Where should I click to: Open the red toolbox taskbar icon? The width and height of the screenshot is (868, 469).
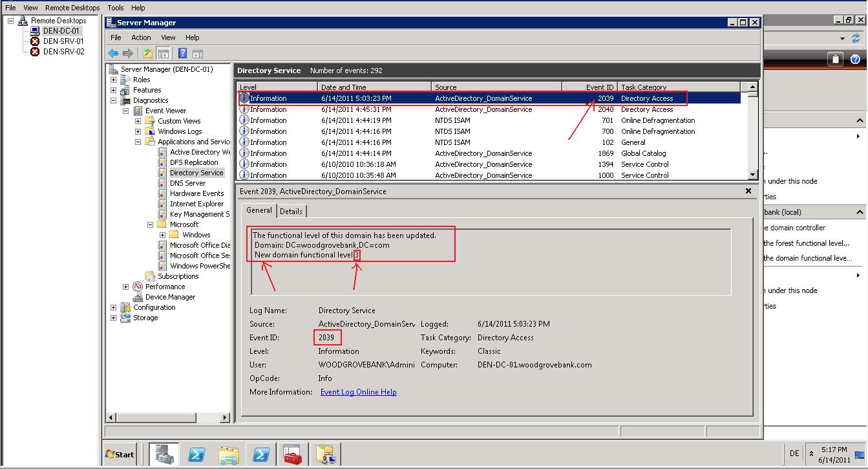pos(292,454)
